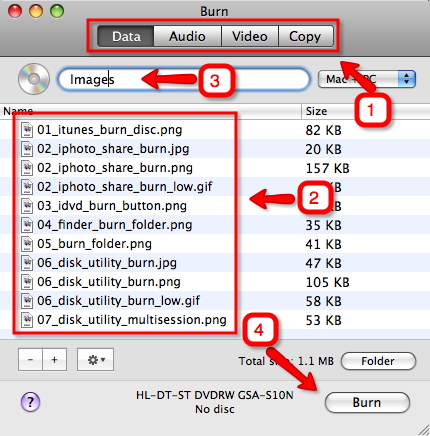Image resolution: width=430 pixels, height=436 pixels.
Task: Click the file icon of 01_itunes_burn_disc.png
Action: [x=27, y=130]
